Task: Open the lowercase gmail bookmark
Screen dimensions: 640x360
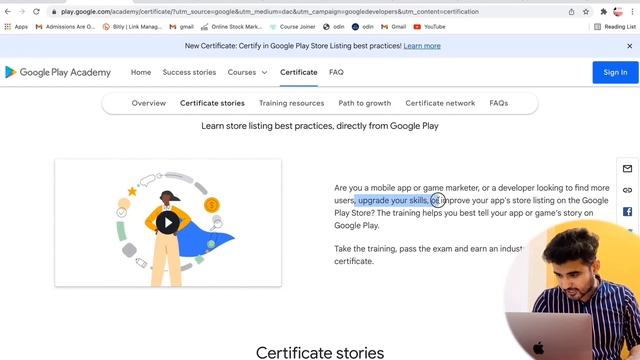Action: click(182, 27)
